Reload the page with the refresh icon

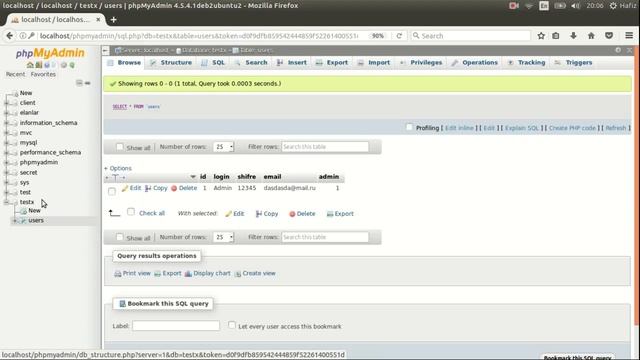click(x=399, y=36)
